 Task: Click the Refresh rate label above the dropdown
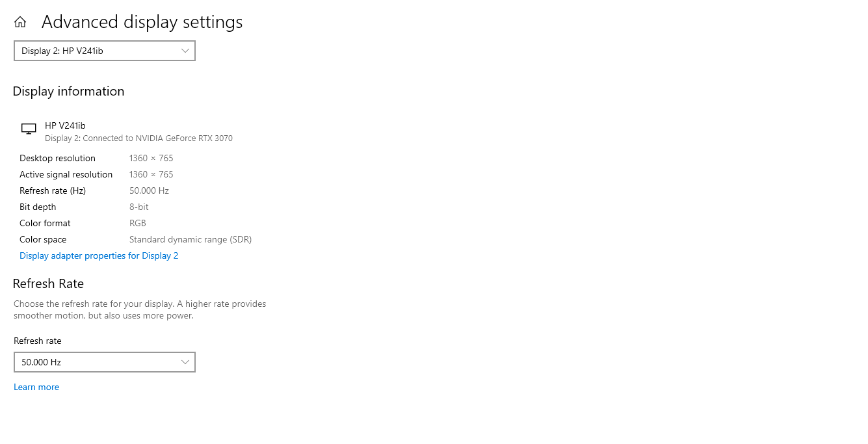click(38, 341)
